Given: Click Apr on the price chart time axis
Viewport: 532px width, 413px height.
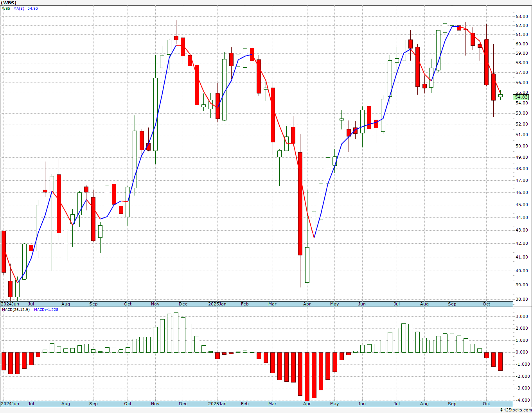Looking at the screenshot, I should tap(307, 304).
